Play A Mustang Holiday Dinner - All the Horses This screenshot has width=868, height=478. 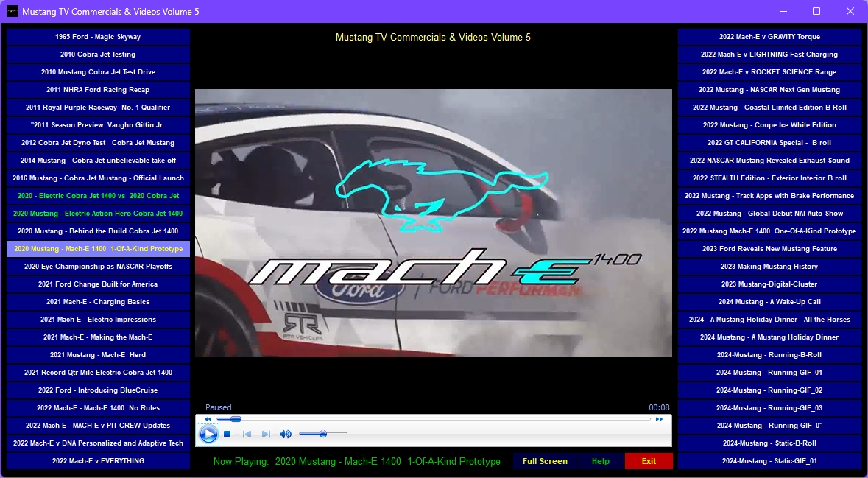tap(769, 320)
